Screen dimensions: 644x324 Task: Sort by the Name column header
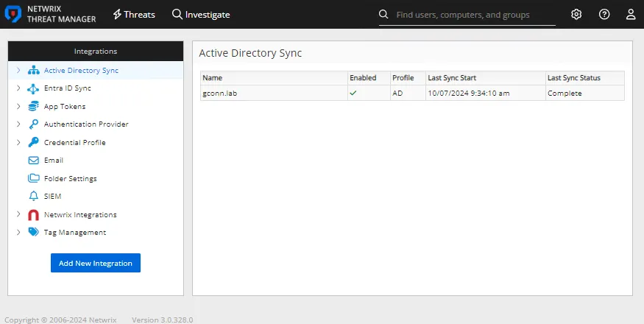click(x=274, y=78)
